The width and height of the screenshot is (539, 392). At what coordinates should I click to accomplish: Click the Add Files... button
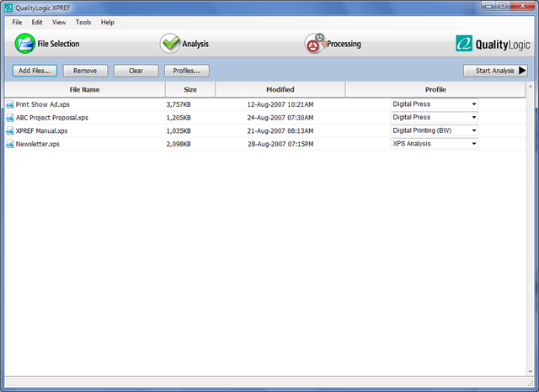click(35, 71)
